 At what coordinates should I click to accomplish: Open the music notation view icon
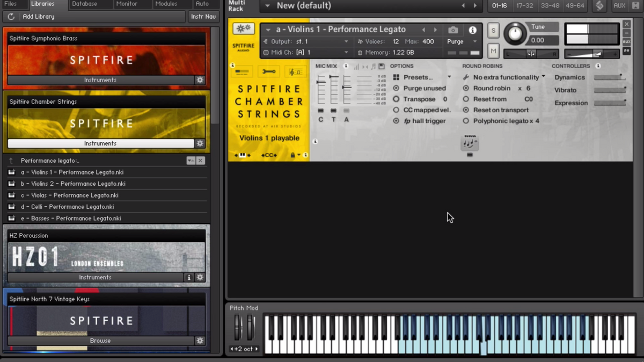click(x=295, y=71)
